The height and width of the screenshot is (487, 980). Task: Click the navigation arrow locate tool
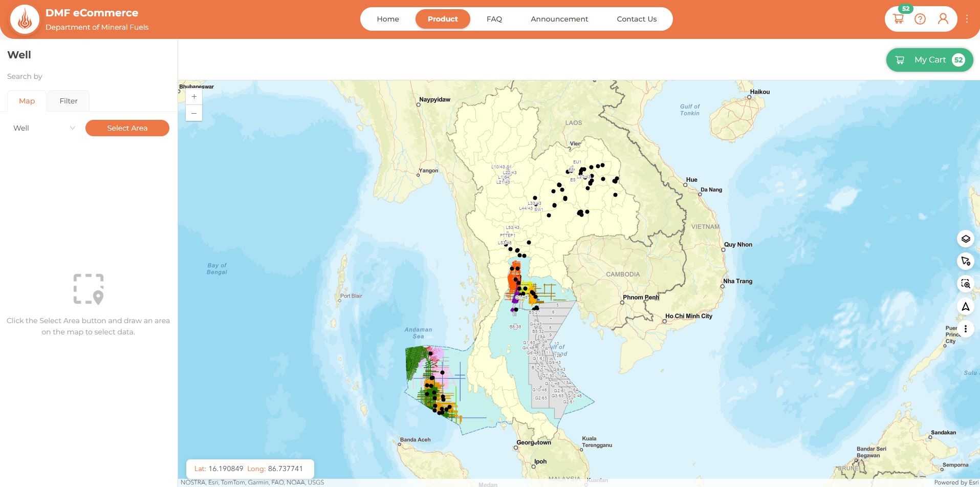pyautogui.click(x=965, y=307)
